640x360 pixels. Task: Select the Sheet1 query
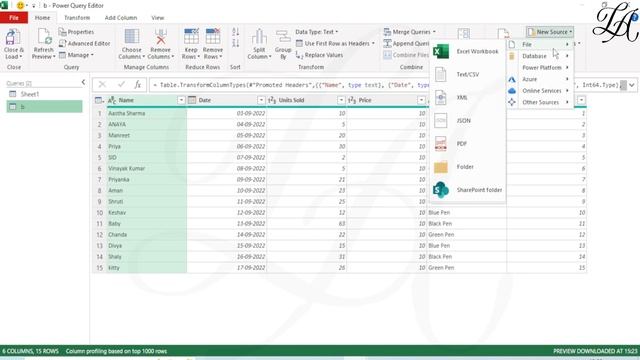(x=44, y=94)
